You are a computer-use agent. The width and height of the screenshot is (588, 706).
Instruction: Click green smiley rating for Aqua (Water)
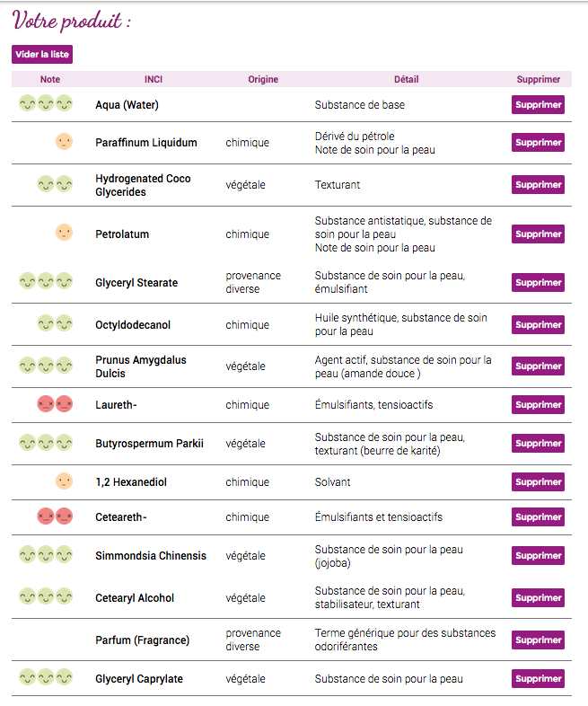click(46, 104)
